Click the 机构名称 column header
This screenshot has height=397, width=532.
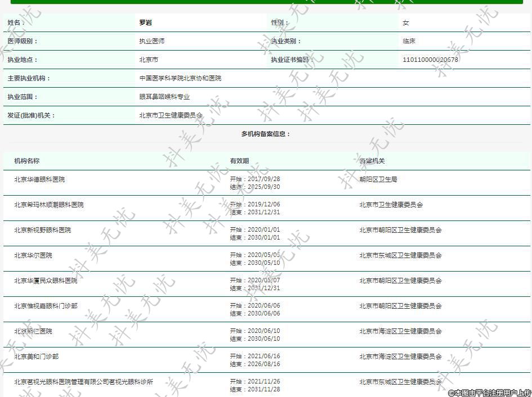point(27,161)
